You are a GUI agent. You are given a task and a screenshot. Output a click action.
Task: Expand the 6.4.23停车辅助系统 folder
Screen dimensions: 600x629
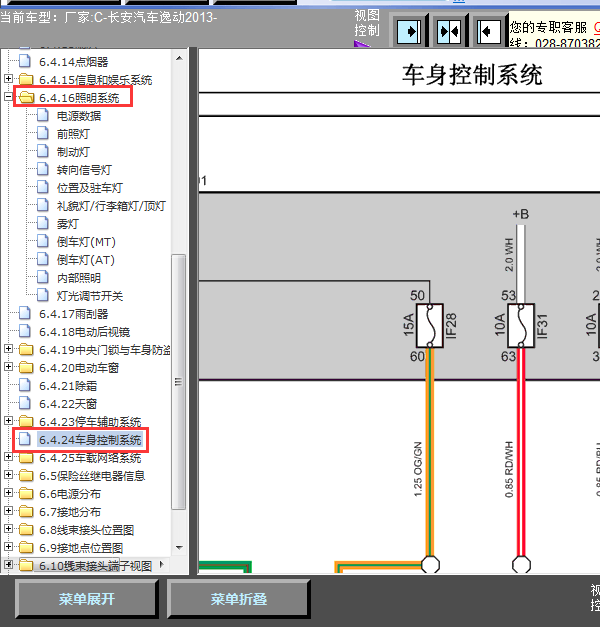click(8, 421)
